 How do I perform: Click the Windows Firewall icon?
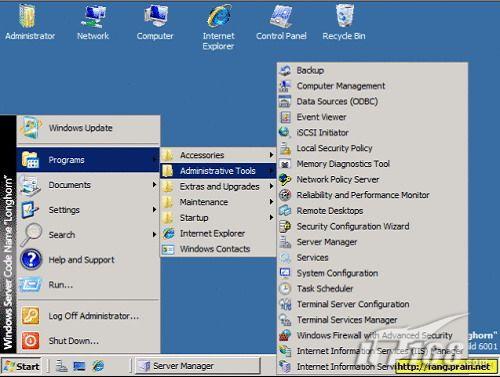tap(285, 335)
